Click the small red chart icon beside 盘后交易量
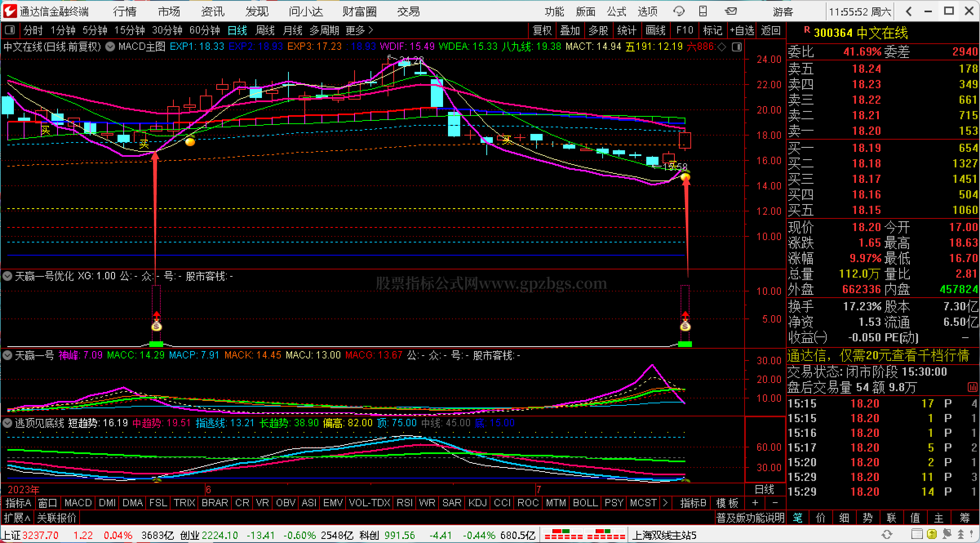980x543 pixels. [972, 387]
